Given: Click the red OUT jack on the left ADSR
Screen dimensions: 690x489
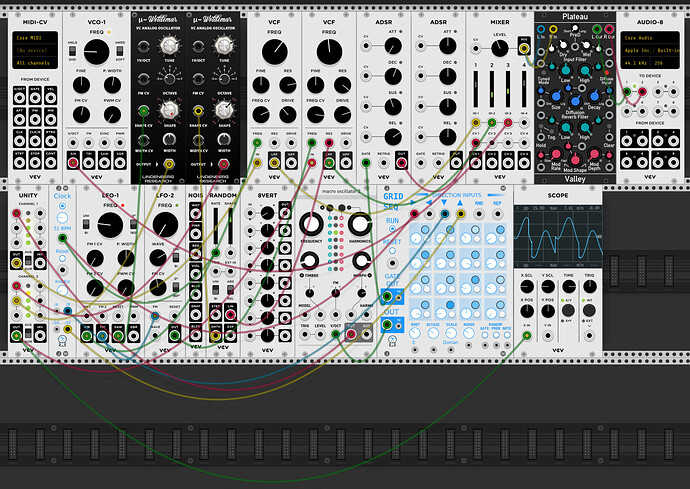Looking at the screenshot, I should tap(401, 163).
